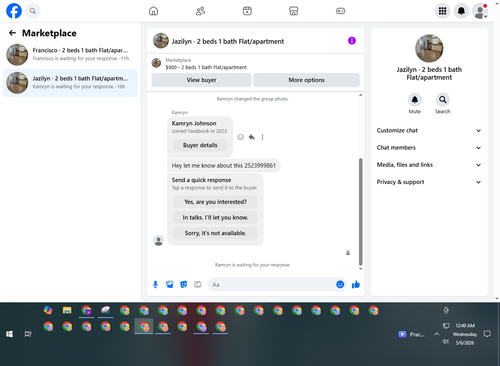Open the volume icon in system tray

tap(446, 342)
